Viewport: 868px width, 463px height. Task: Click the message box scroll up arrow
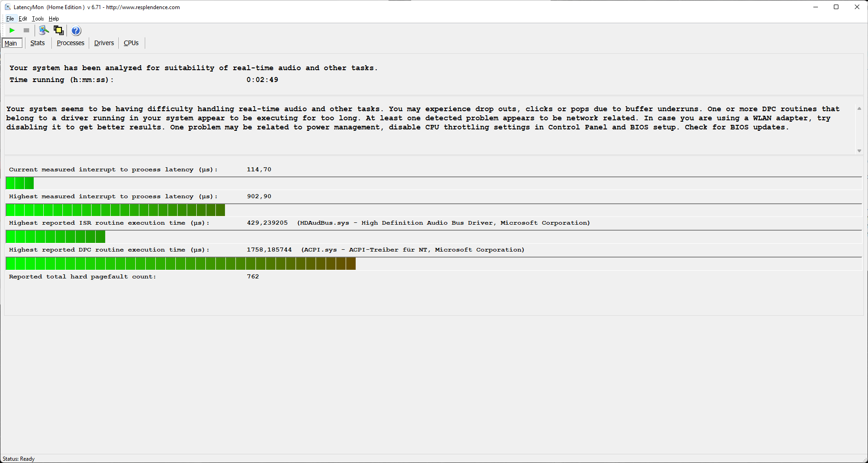pos(859,108)
